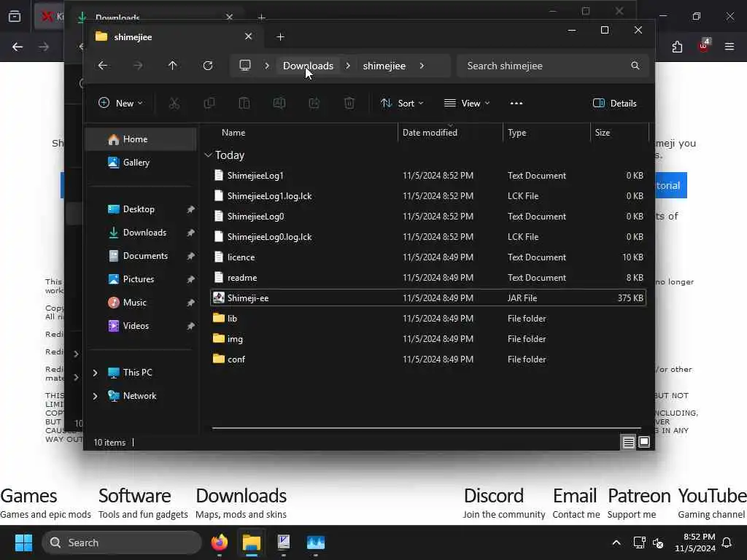Add a new File Explorer tab
The height and width of the screenshot is (560, 747).
281,36
